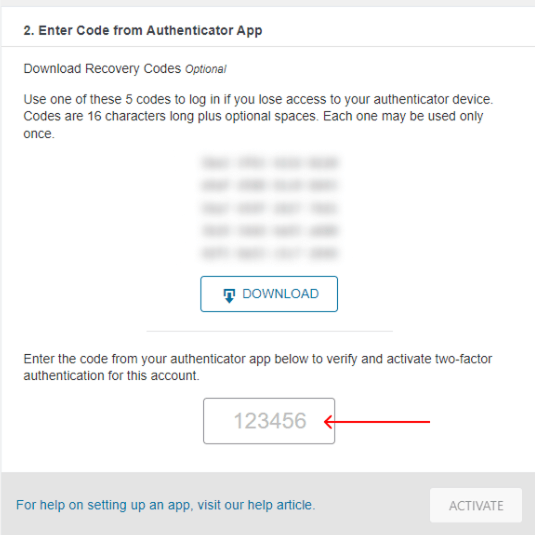Click the words 'help article' in footer

pos(281,505)
